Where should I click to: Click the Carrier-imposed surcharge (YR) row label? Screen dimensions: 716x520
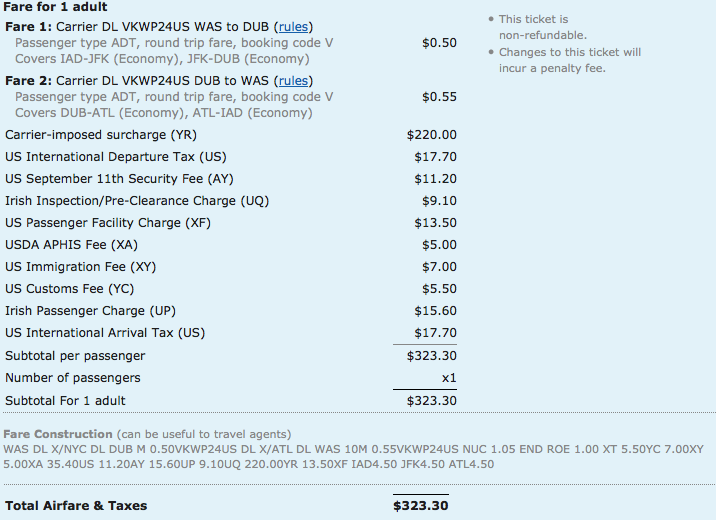pos(101,135)
